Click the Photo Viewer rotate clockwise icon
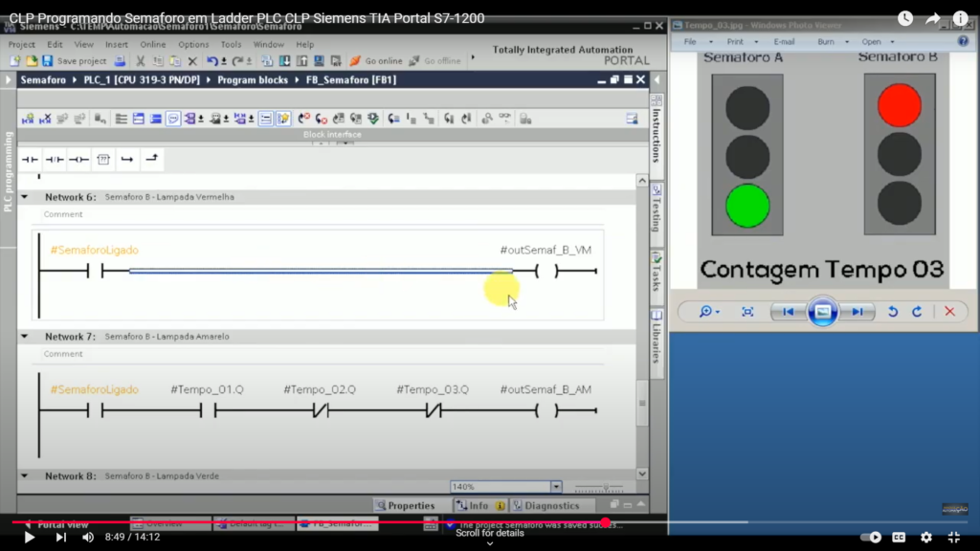The width and height of the screenshot is (980, 551). [917, 312]
